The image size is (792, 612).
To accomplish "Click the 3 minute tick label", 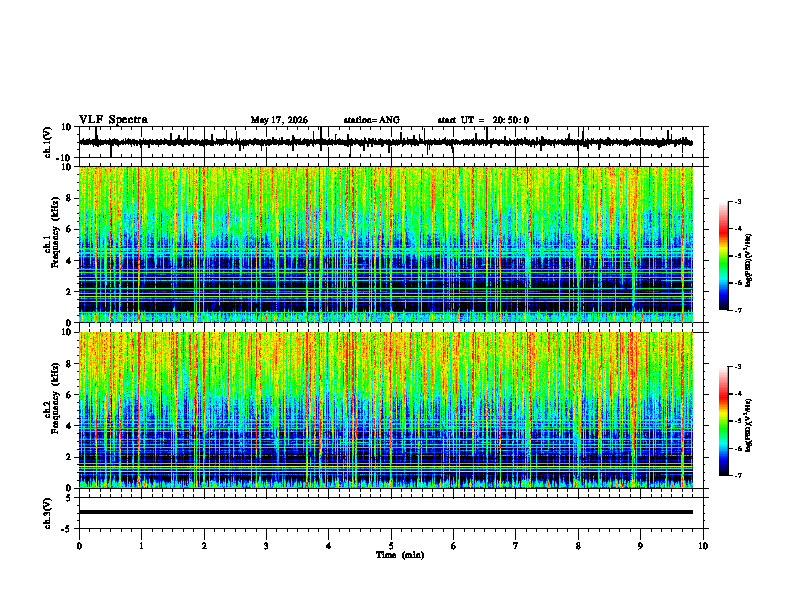I will point(266,546).
